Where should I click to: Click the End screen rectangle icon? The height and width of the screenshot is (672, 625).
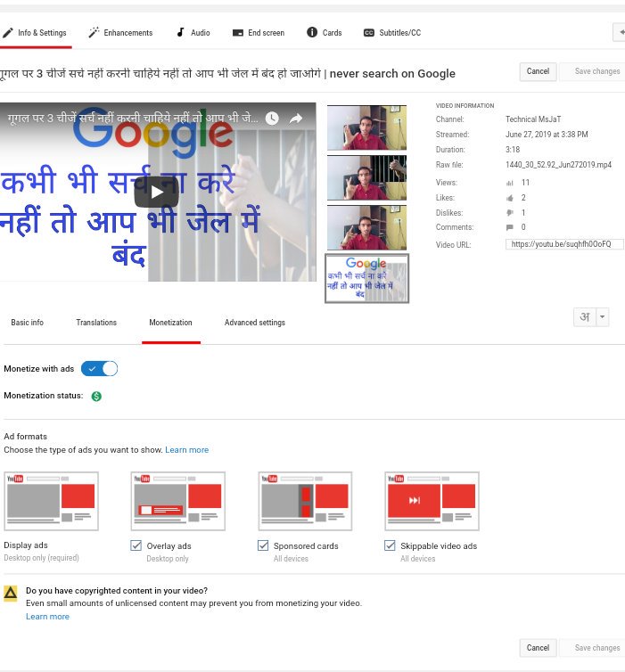(x=238, y=33)
